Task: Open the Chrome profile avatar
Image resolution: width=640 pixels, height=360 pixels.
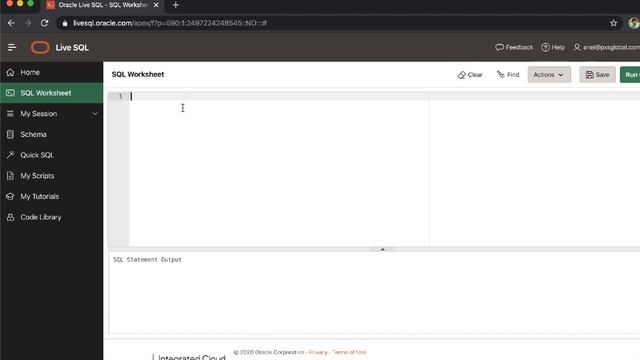Action: tap(634, 23)
